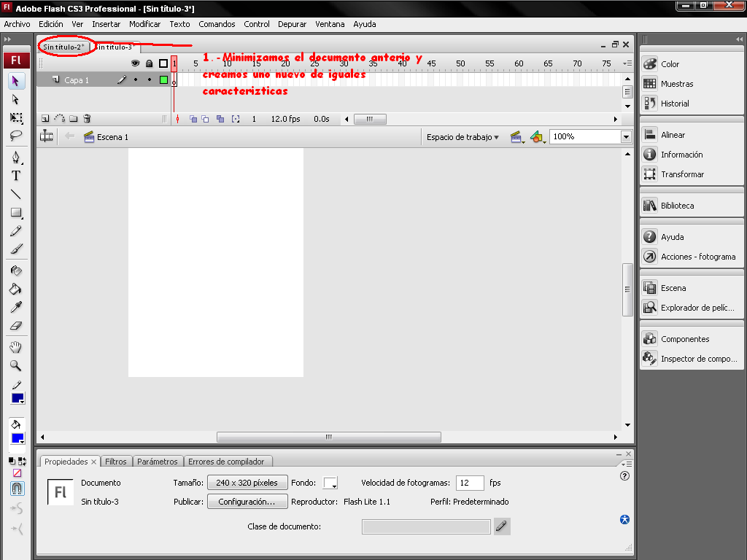Expand the right panel dock arrows
The height and width of the screenshot is (560, 747).
(x=739, y=39)
